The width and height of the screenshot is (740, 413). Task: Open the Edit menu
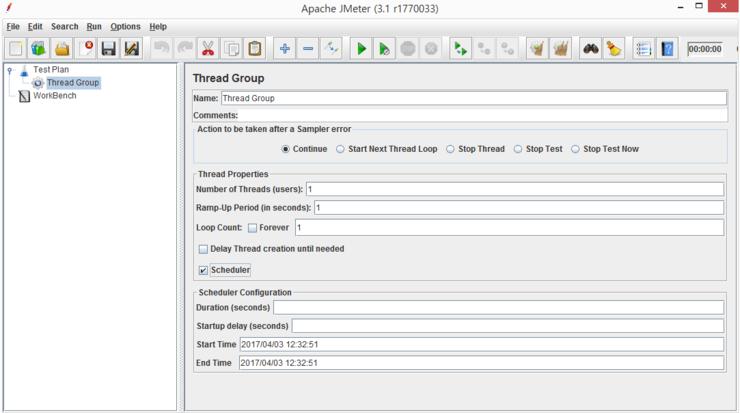35,26
